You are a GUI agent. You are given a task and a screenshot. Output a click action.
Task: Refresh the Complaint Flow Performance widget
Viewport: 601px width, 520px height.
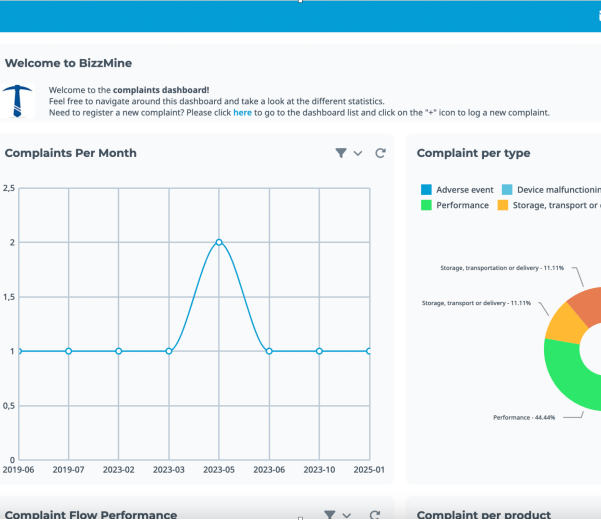[375, 514]
